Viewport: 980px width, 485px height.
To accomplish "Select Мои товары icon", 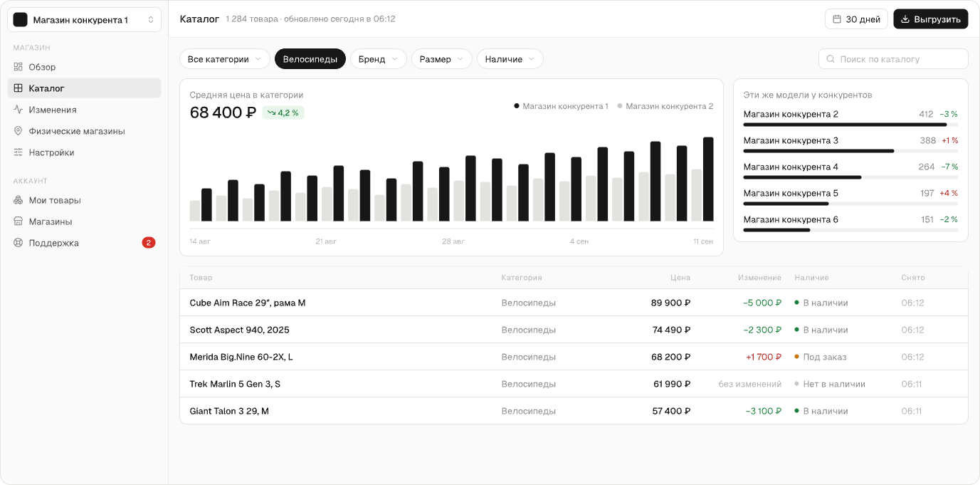I will click(x=19, y=200).
